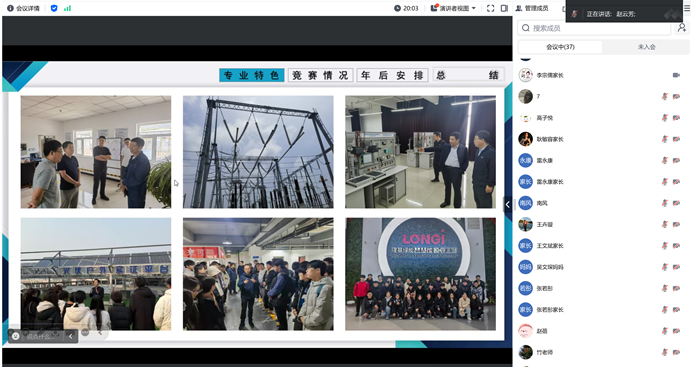This screenshot has width=691, height=367.
Task: Click the 南风 avatar circle
Action: point(525,203)
